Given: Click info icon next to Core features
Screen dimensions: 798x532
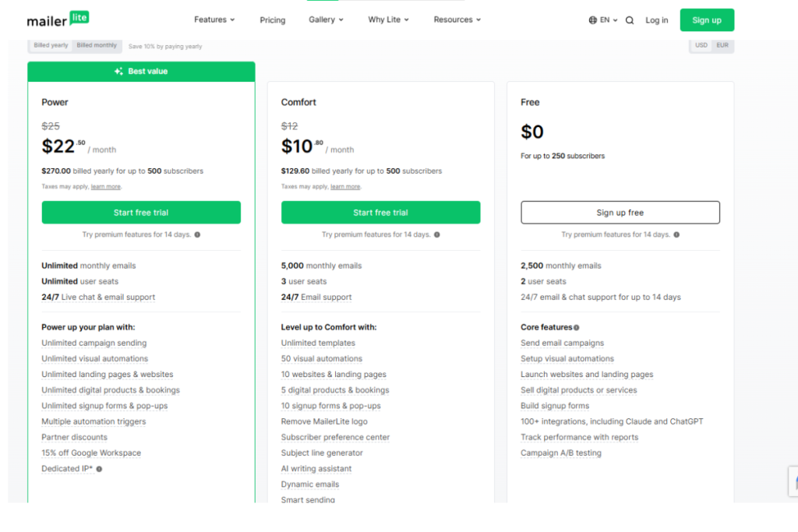Looking at the screenshot, I should point(576,328).
